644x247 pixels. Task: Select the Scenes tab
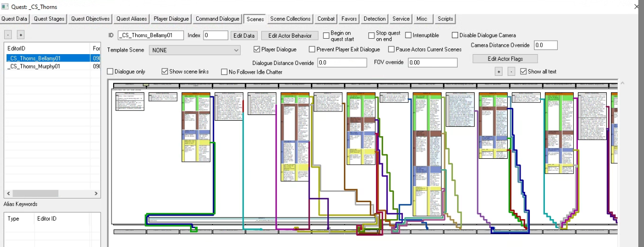(255, 19)
